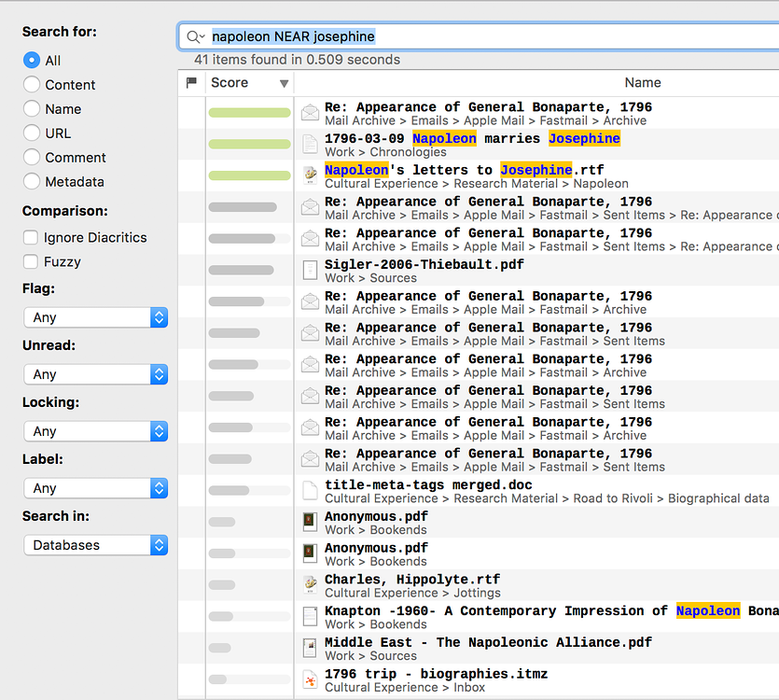Click the search field containing napoleon NEAR josephine
Screen dimensions: 779x700
[x=479, y=36]
